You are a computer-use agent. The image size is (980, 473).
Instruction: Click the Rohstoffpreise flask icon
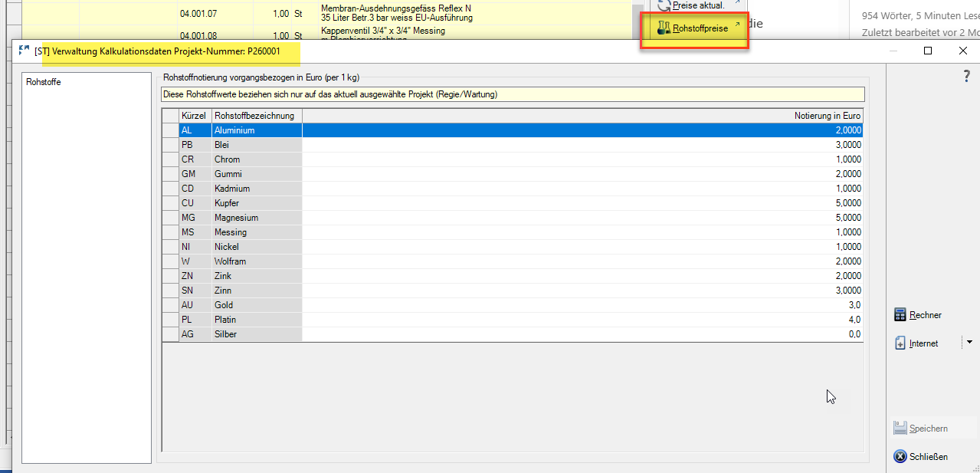(663, 28)
